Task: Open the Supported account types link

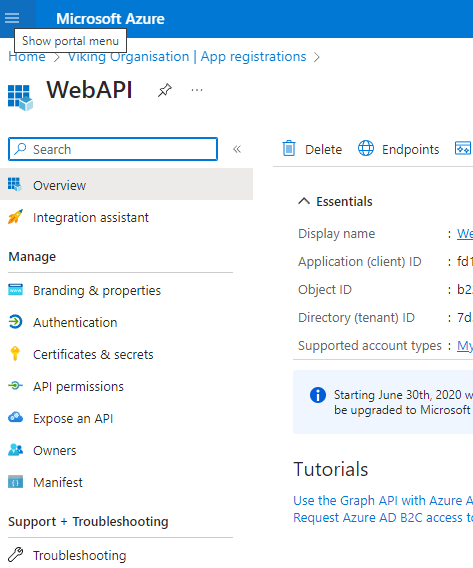Action: pyautogui.click(x=465, y=345)
